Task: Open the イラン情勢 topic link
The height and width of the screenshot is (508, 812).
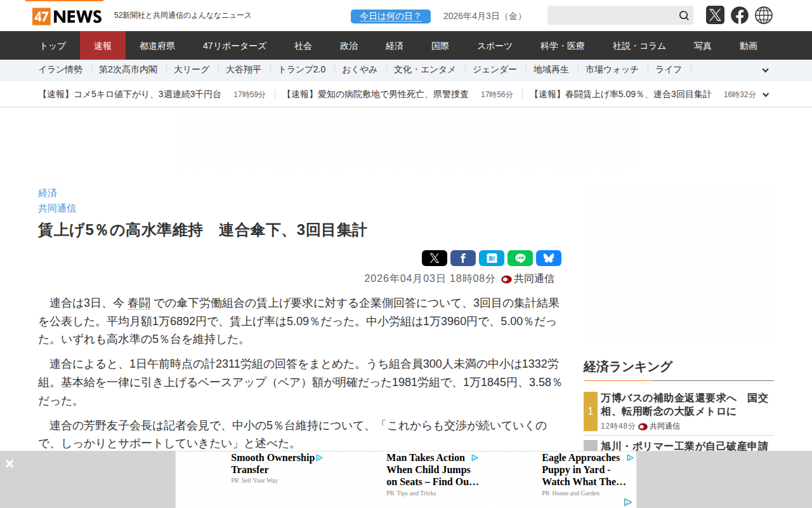Action: 60,70
